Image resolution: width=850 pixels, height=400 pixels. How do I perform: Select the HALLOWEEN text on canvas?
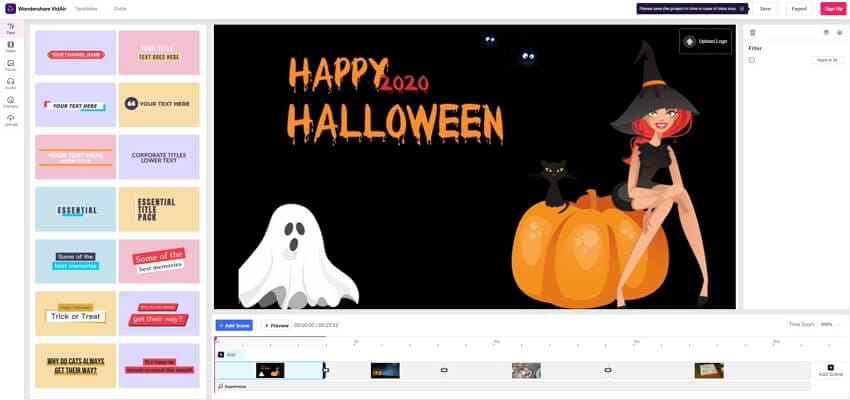(x=395, y=125)
